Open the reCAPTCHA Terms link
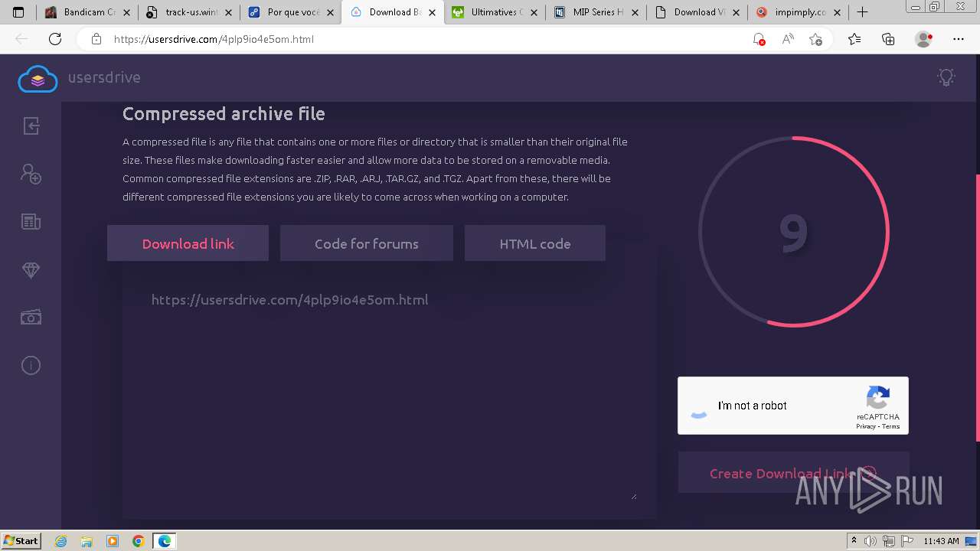Image resolution: width=980 pixels, height=551 pixels. [891, 427]
